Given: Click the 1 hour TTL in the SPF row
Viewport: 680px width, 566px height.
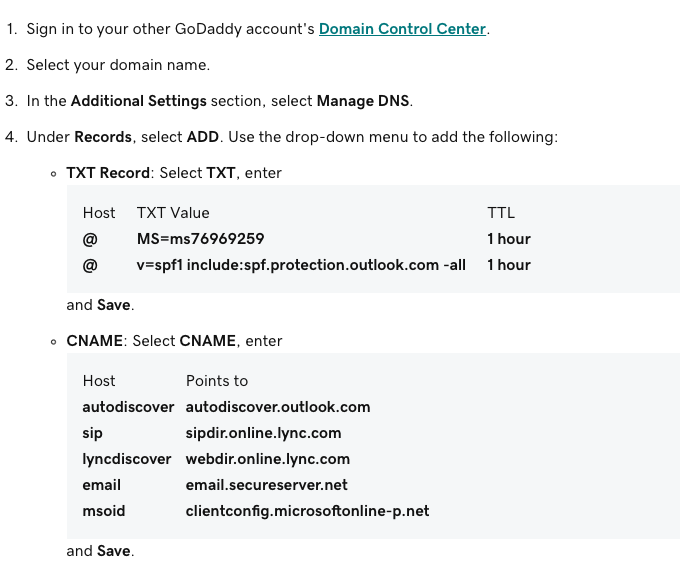Looking at the screenshot, I should 509,265.
